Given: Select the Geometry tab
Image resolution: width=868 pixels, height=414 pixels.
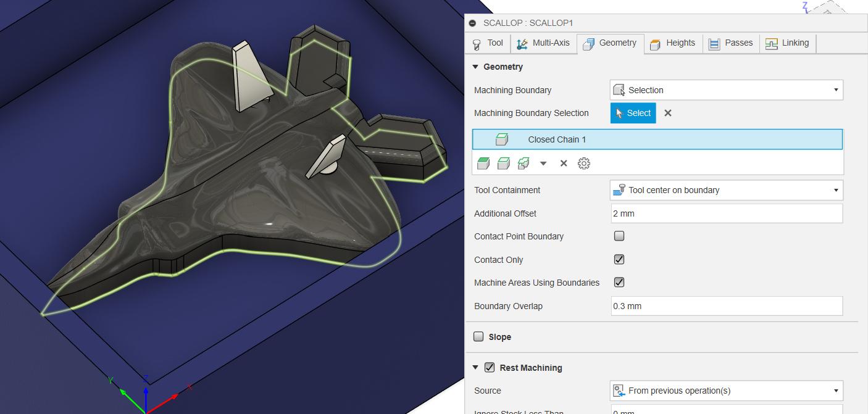Looking at the screenshot, I should coord(610,43).
